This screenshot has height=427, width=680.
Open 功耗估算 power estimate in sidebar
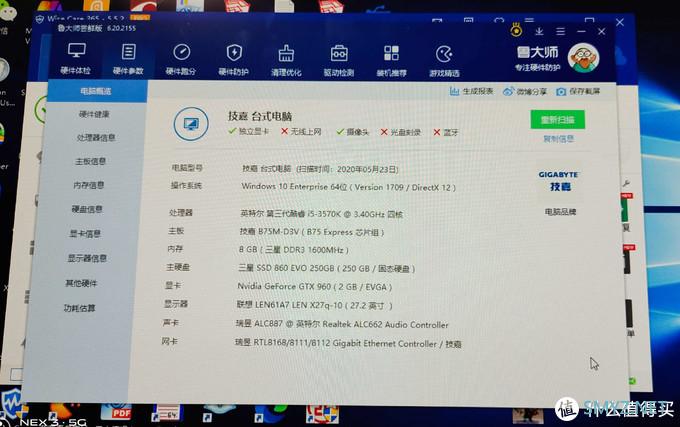(x=79, y=308)
